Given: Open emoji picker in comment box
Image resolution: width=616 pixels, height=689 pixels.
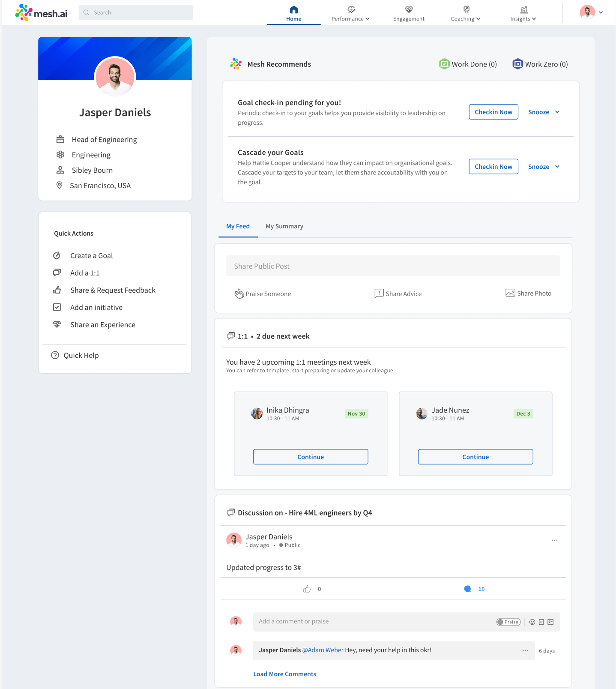Looking at the screenshot, I should coord(532,622).
